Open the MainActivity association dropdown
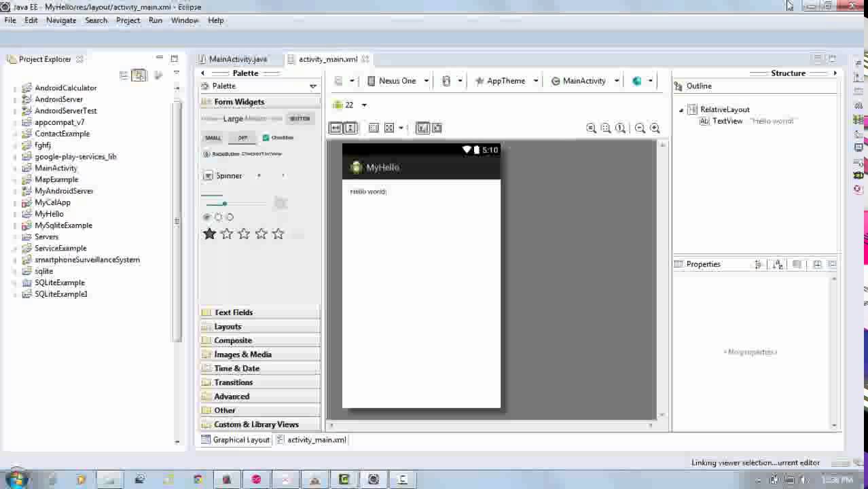Viewport: 868px width, 489px height. [585, 81]
